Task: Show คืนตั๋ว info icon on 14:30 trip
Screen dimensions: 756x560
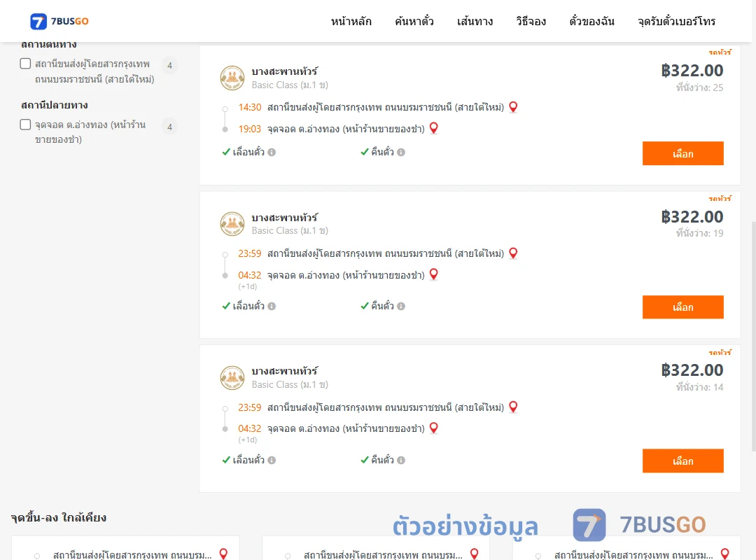Action: [401, 153]
